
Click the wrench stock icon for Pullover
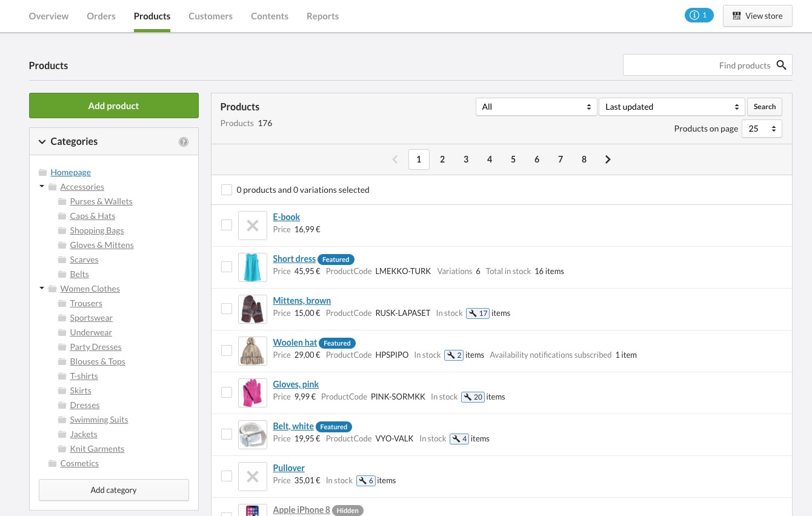coord(366,481)
